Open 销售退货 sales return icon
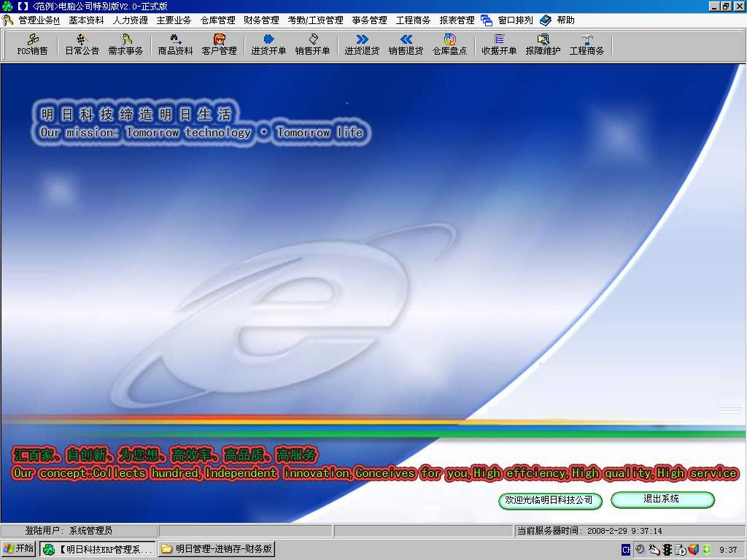The image size is (747, 560). click(x=406, y=44)
